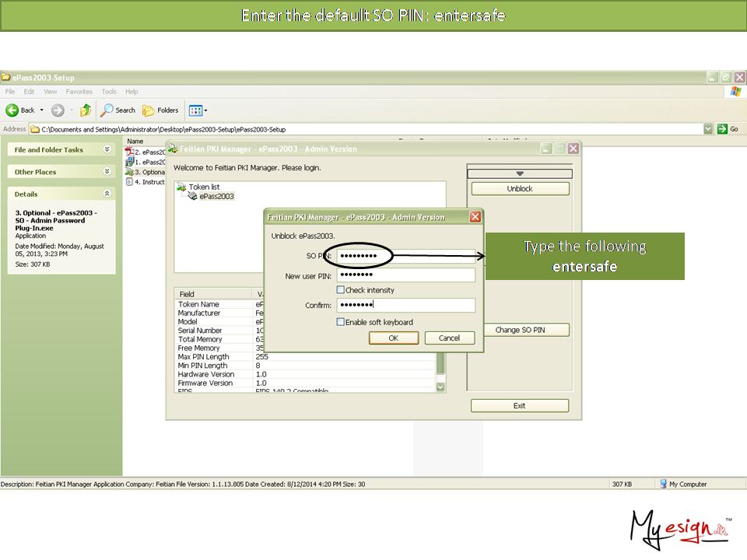Viewport: 747px width, 560px height.
Task: Click the Change SO PIN button
Action: coord(526,330)
